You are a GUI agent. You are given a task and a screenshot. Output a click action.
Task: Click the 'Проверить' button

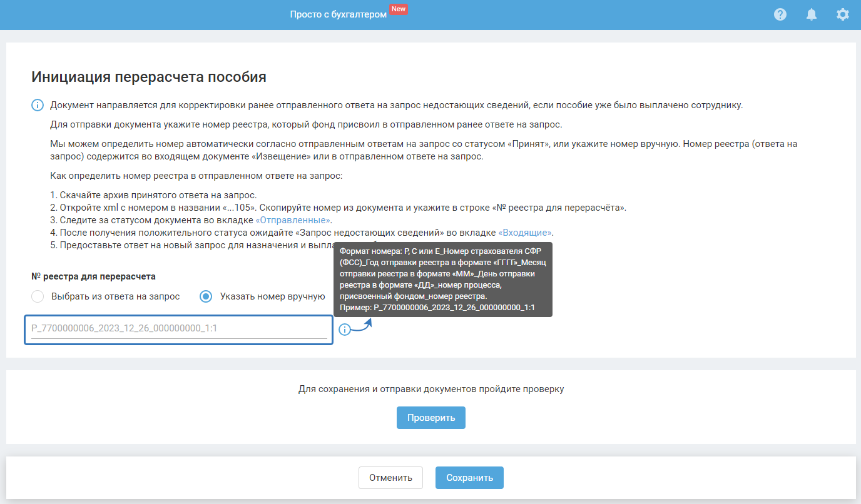pyautogui.click(x=431, y=418)
